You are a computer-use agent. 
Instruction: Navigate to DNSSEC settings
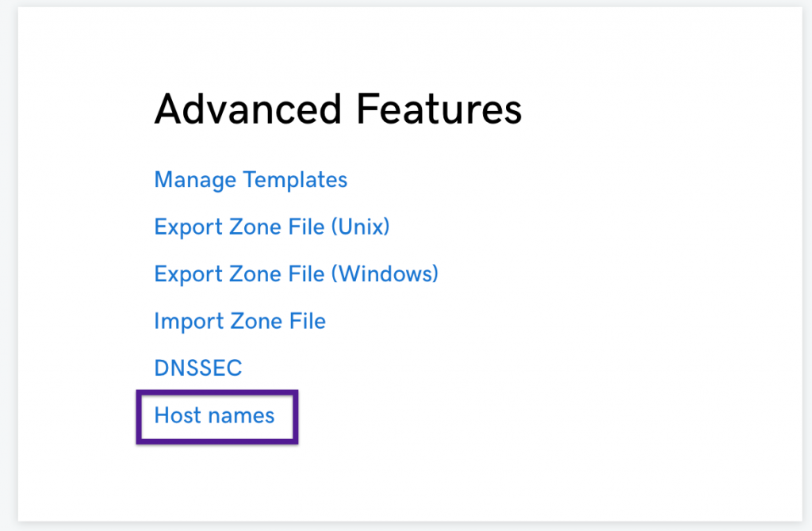197,368
